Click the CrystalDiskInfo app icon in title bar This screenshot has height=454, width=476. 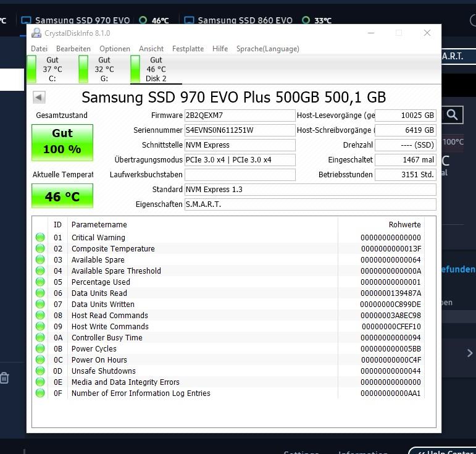36,33
